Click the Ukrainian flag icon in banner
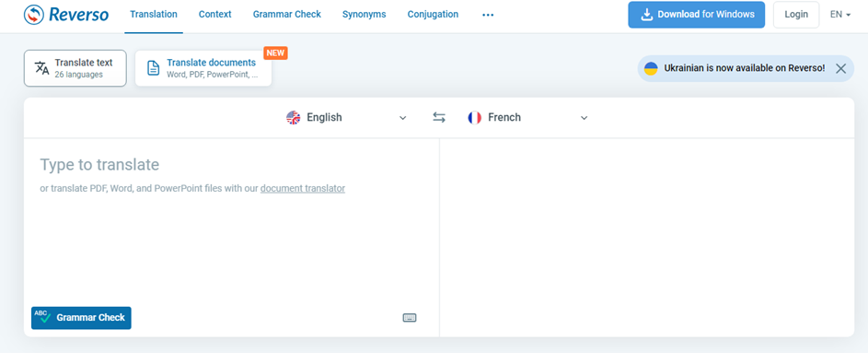 pyautogui.click(x=651, y=69)
